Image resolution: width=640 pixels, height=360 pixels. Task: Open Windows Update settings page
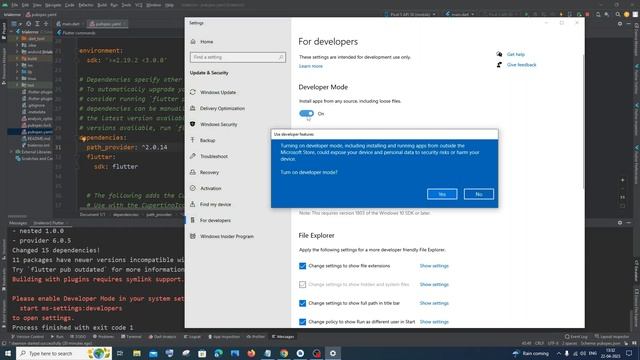pos(218,92)
